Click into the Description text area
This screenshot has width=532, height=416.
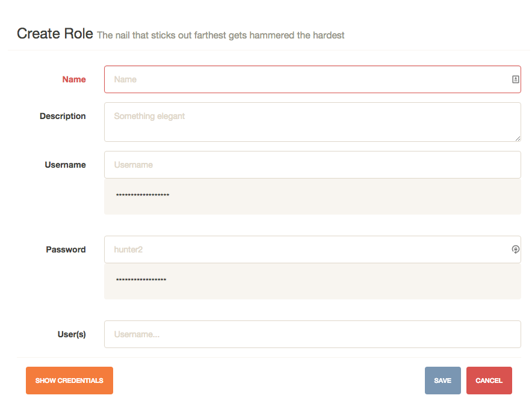[312, 122]
